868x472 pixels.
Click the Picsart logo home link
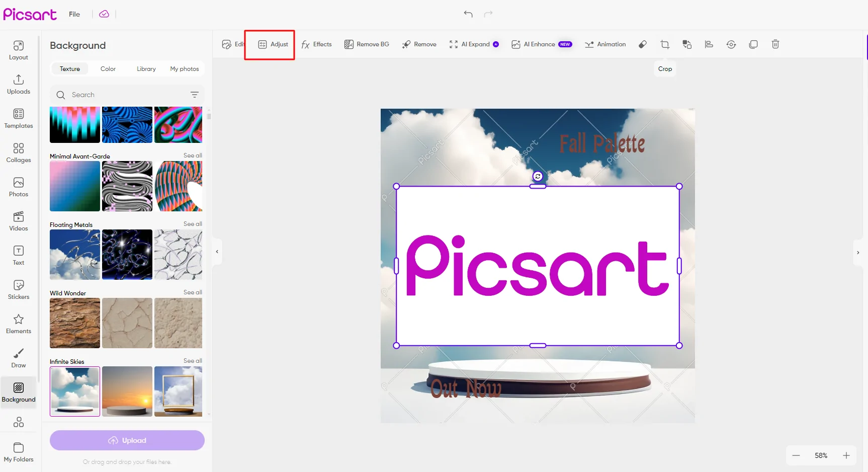[30, 14]
